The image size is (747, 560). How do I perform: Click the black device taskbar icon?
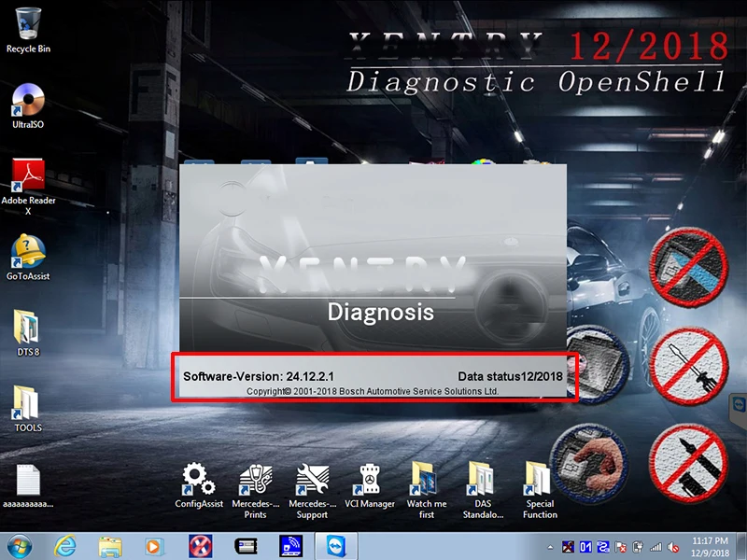pos(246,546)
